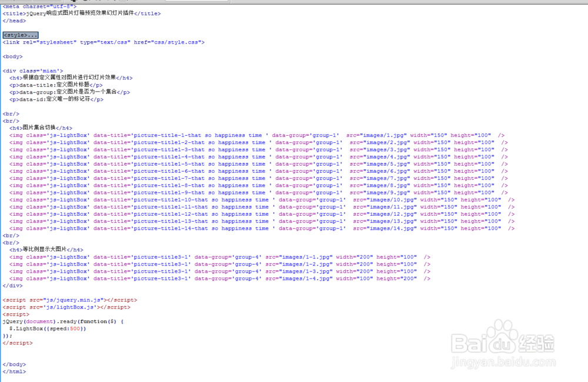The width and height of the screenshot is (588, 382).
Task: Click the closing </body> tag line
Action: pos(14,364)
